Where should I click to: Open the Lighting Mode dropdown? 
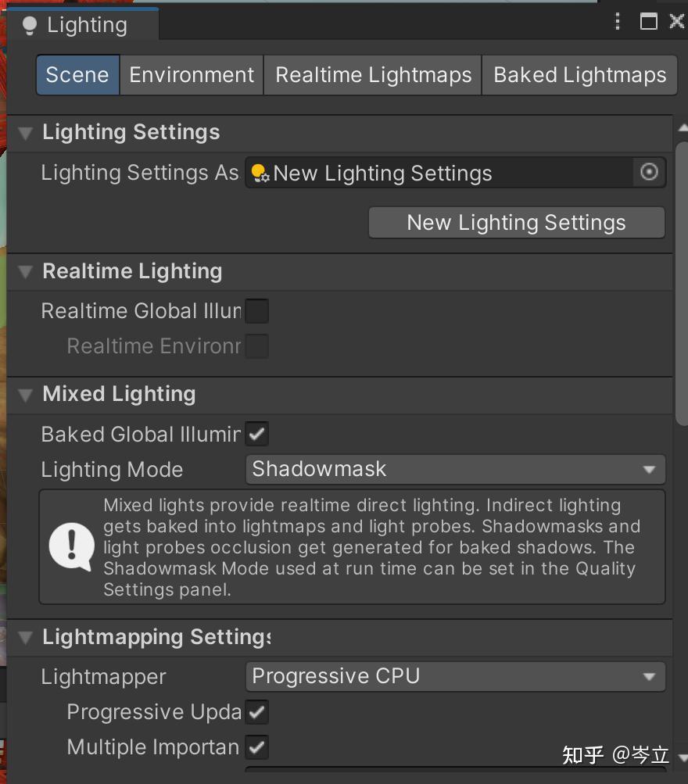coord(455,469)
